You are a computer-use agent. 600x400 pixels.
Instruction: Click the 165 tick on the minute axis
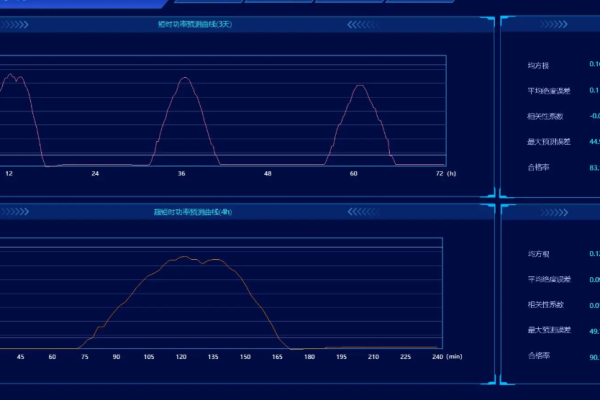(x=277, y=357)
